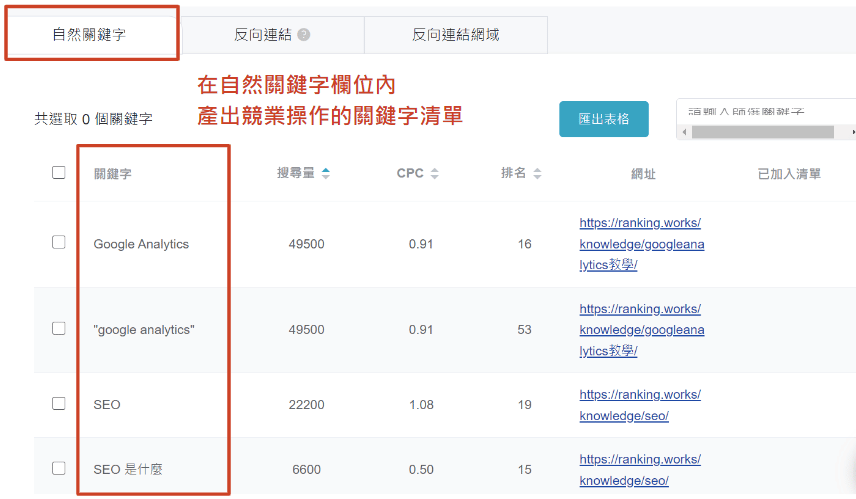Viewport: 856px width, 499px height.
Task: Click the horizontal scrollbar right arrow
Action: [x=852, y=132]
